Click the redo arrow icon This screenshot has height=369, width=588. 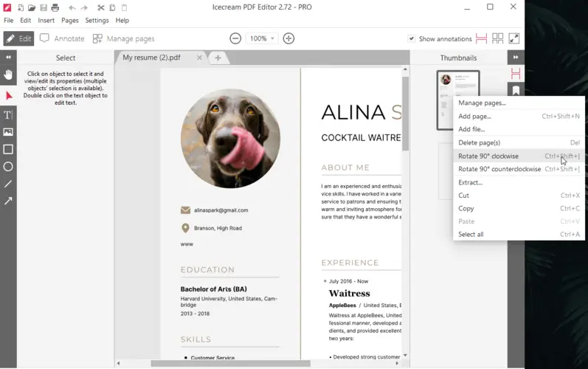point(84,7)
